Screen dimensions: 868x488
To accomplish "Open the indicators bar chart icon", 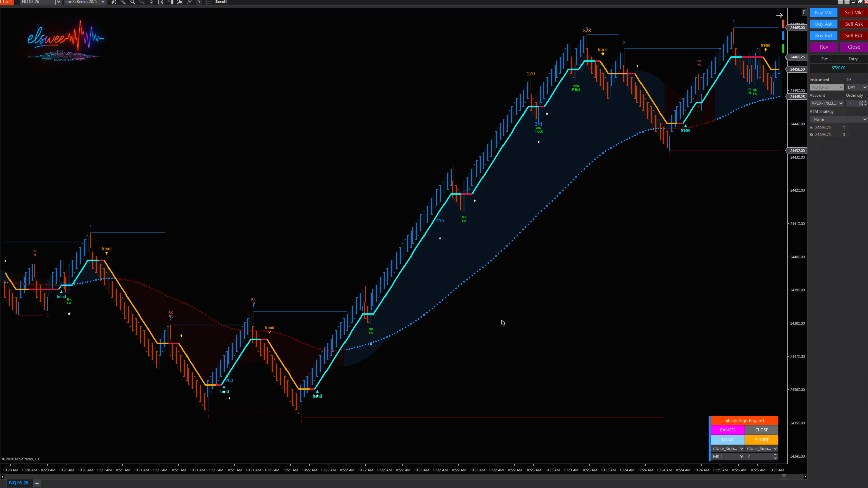I will click(x=180, y=2).
